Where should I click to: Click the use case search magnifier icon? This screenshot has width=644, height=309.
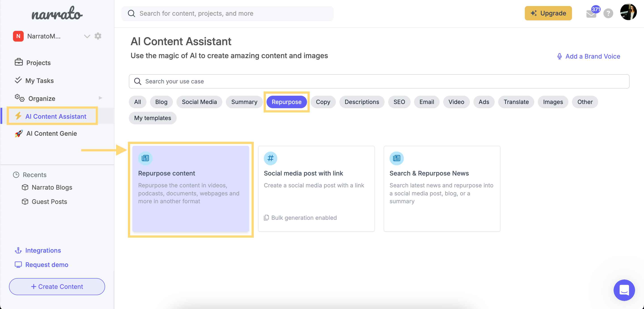[x=138, y=81]
